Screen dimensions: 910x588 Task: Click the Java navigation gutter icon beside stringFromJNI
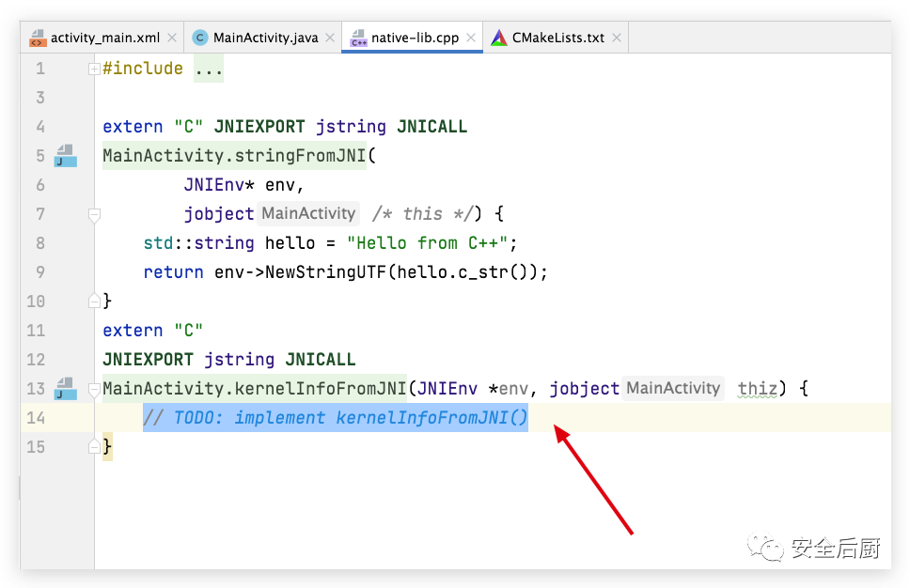click(65, 156)
